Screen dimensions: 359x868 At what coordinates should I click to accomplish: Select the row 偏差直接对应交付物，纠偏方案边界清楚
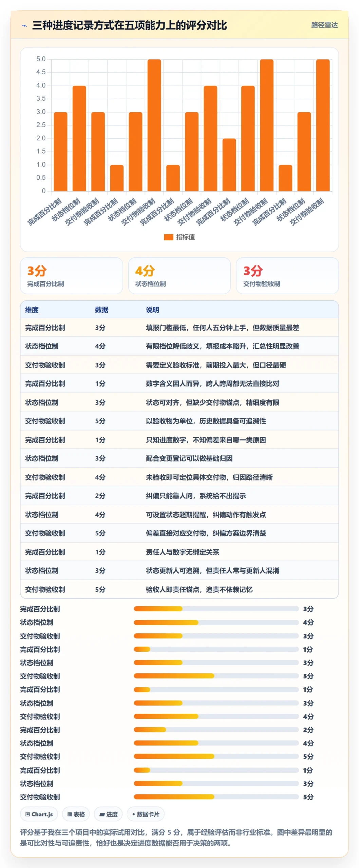click(x=179, y=533)
